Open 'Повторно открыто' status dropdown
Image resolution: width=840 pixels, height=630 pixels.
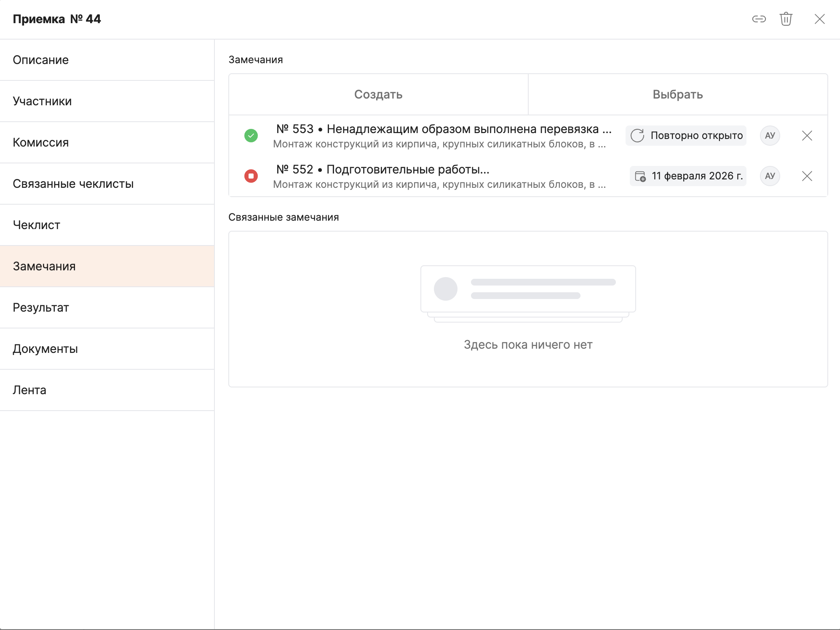tap(686, 136)
